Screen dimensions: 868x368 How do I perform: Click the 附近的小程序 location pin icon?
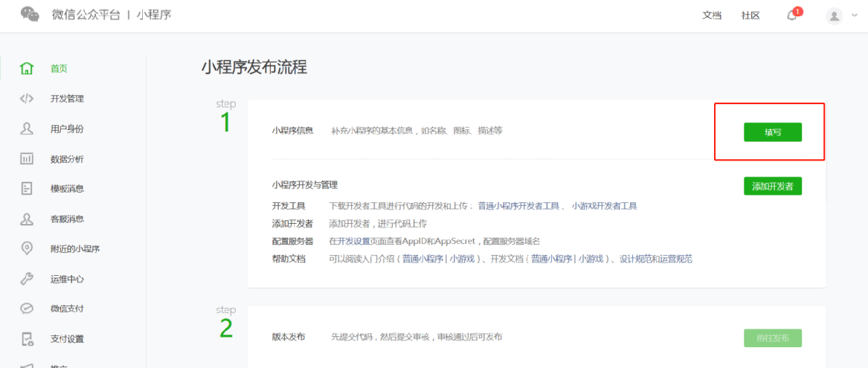click(27, 248)
